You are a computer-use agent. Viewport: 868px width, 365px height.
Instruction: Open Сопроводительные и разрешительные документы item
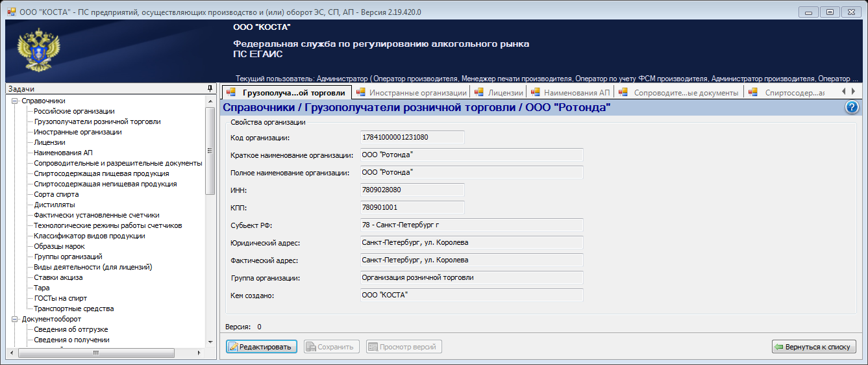[x=118, y=164]
